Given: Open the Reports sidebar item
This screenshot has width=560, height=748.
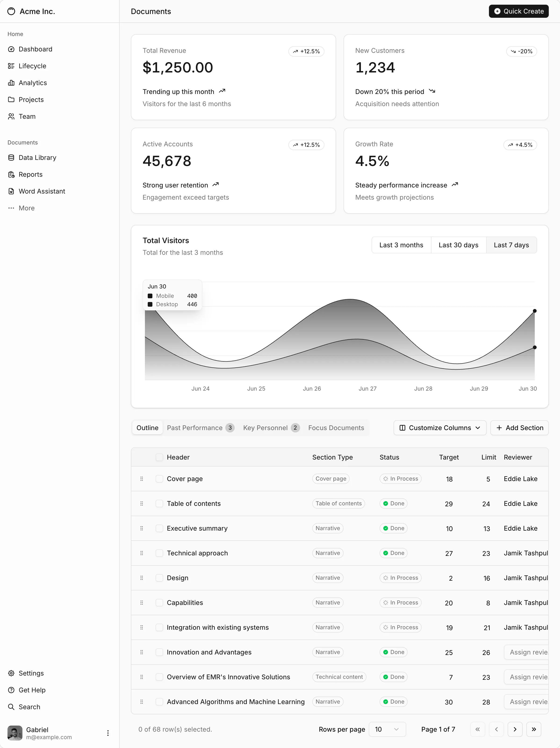Looking at the screenshot, I should tap(60, 174).
